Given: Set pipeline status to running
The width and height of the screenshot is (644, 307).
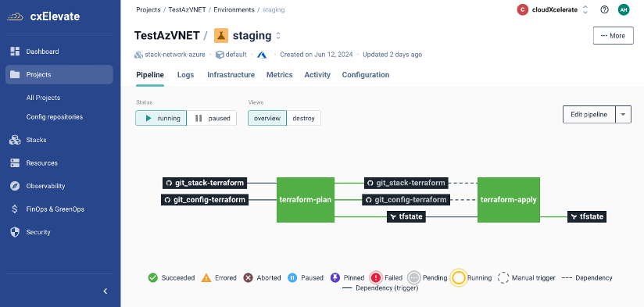Looking at the screenshot, I should (161, 118).
